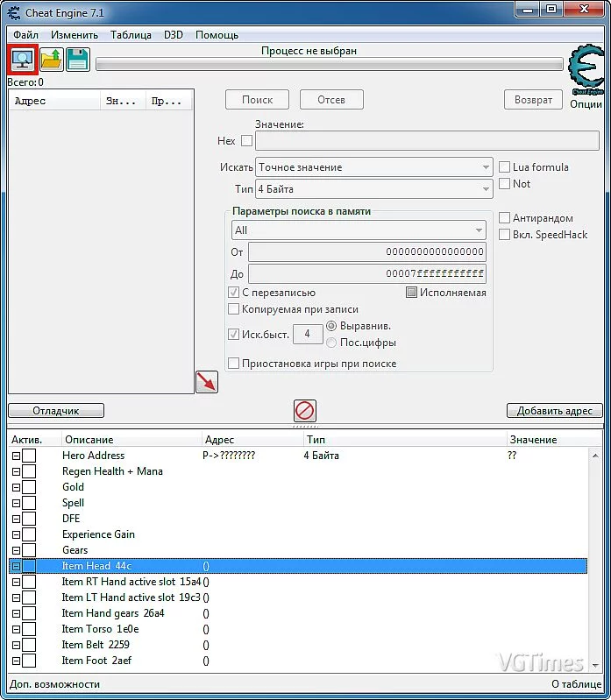The image size is (611, 700).
Task: Toggle С перезаписью checkbox
Action: point(233,293)
